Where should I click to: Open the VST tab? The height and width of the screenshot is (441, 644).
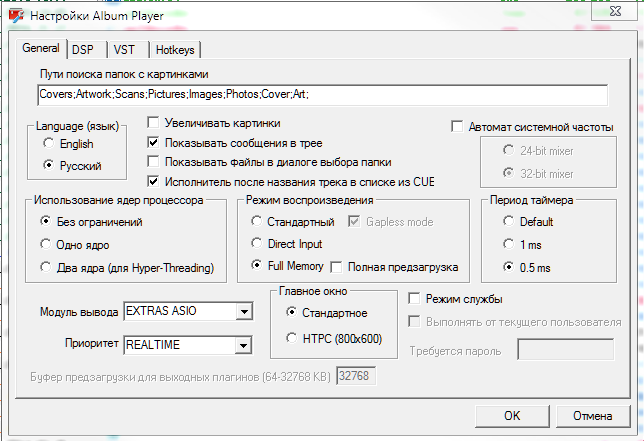pyautogui.click(x=124, y=50)
